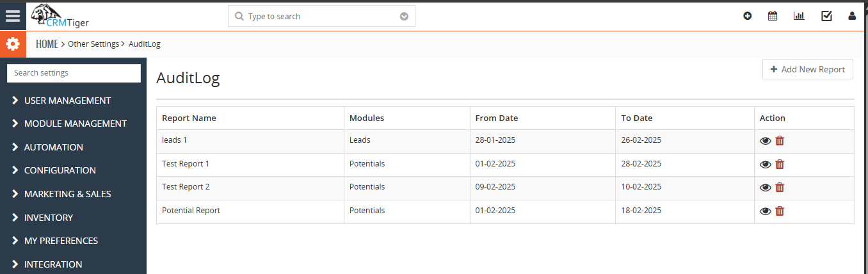This screenshot has height=274, width=868.
Task: Click the orange settings gear icon
Action: (x=13, y=44)
